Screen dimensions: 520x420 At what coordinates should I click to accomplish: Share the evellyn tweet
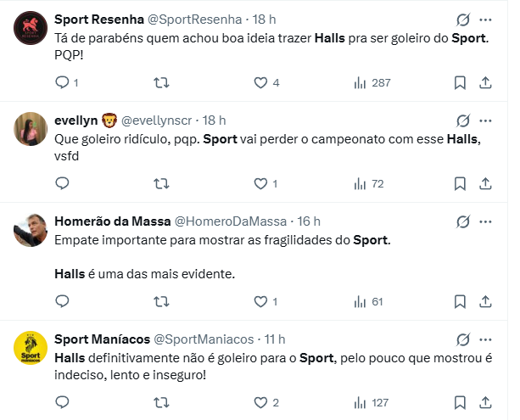pos(485,183)
